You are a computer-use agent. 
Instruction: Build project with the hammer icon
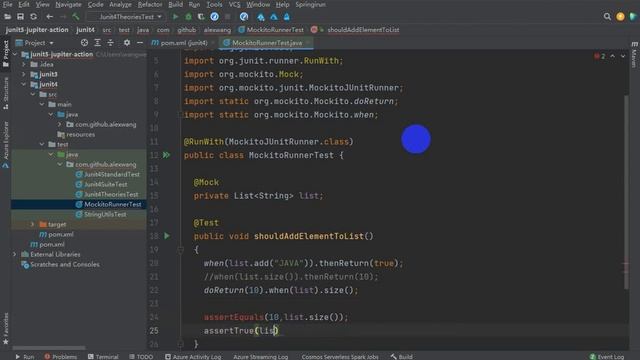[76, 17]
